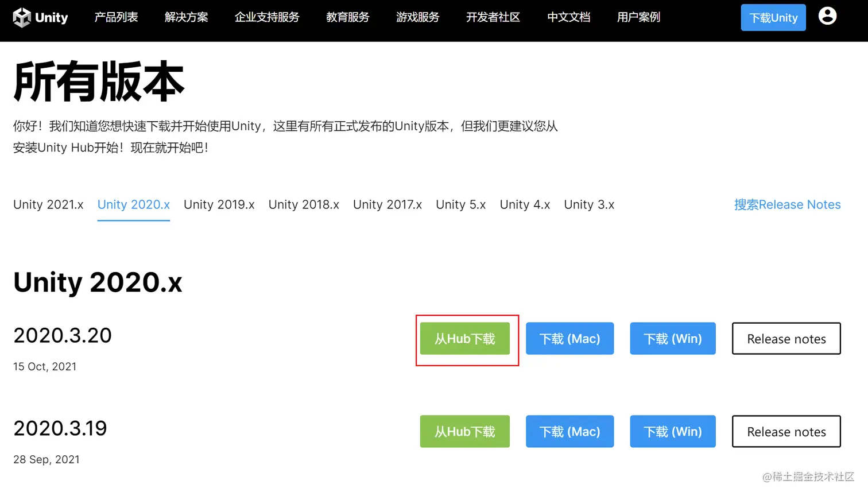Select the Unity 2020.x tab

[134, 205]
